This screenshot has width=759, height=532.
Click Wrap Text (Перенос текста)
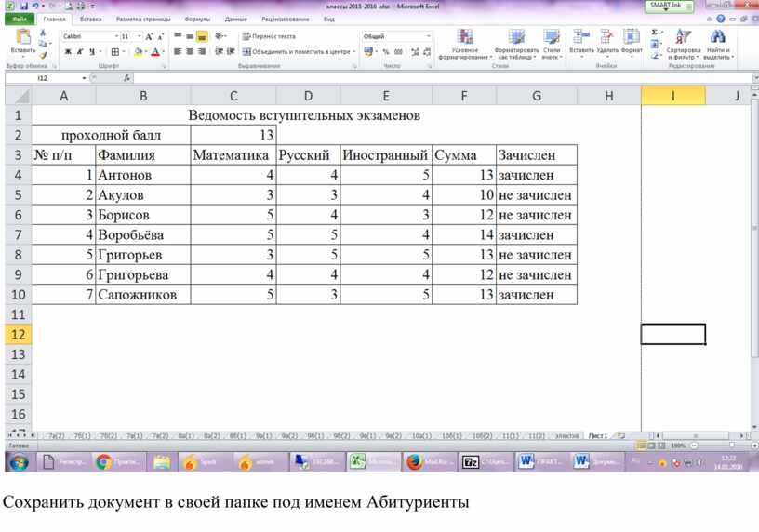click(x=269, y=36)
